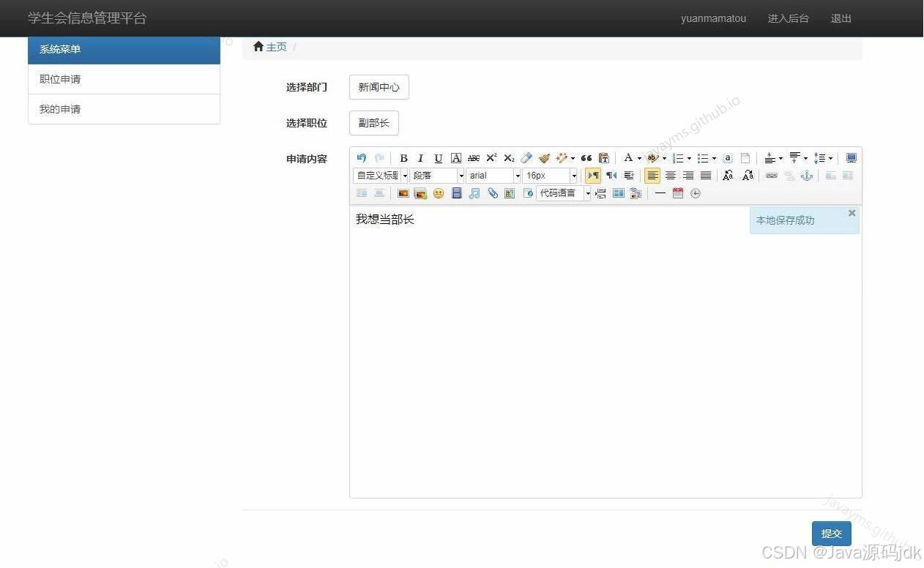Click the clear document icon
924x568 pixels.
pyautogui.click(x=745, y=158)
